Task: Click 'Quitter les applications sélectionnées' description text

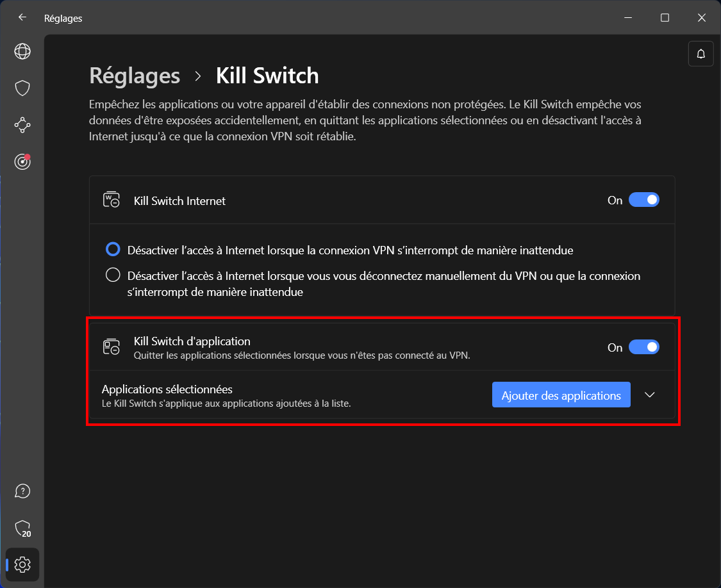Action: 302,355
